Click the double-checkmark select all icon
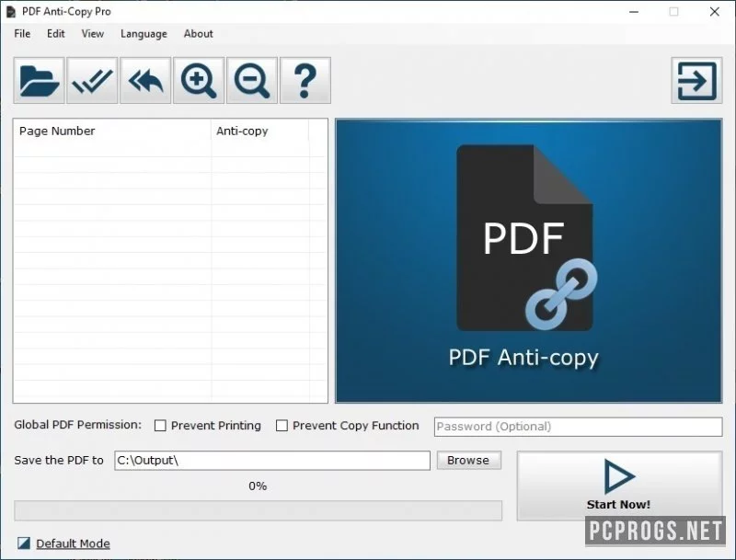This screenshot has width=736, height=560. coord(92,81)
